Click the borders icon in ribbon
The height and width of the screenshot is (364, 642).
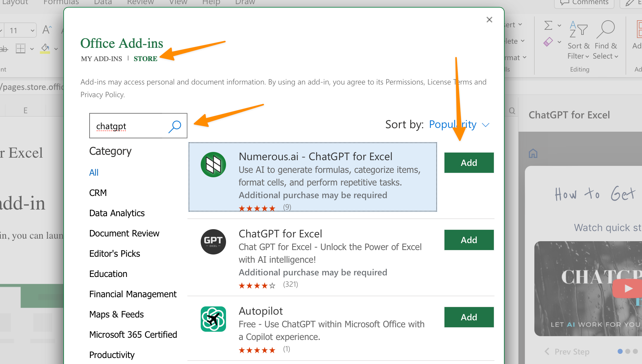tap(21, 48)
